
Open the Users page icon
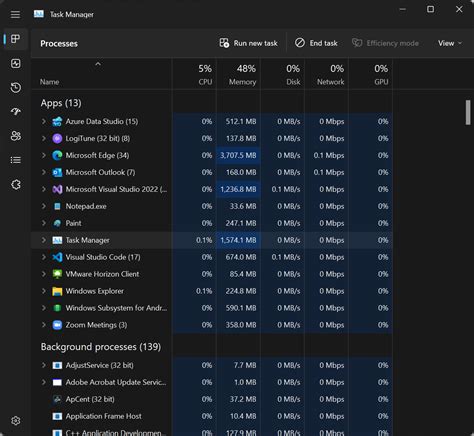tap(16, 136)
